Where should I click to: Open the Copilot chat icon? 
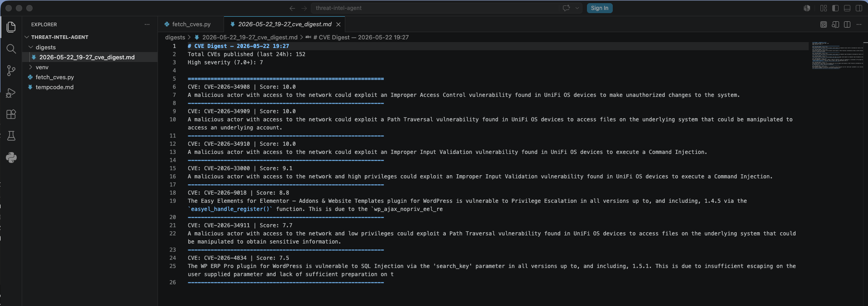pyautogui.click(x=566, y=8)
